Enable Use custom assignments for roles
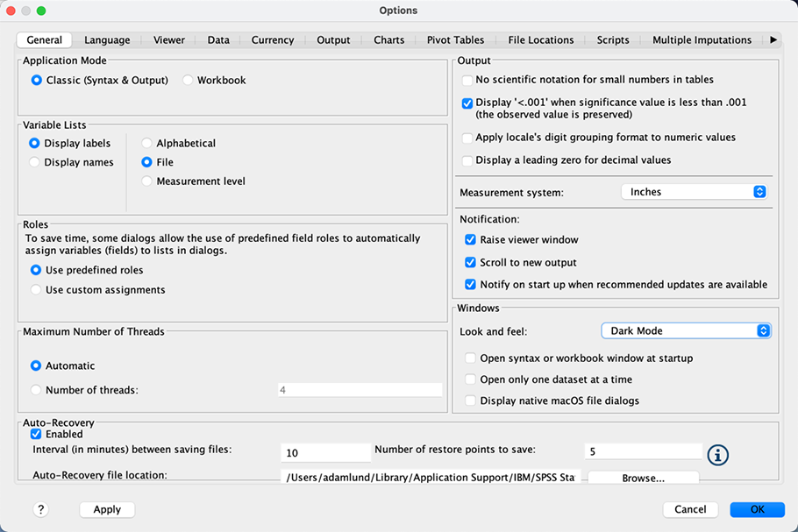The width and height of the screenshot is (798, 532). coord(34,287)
